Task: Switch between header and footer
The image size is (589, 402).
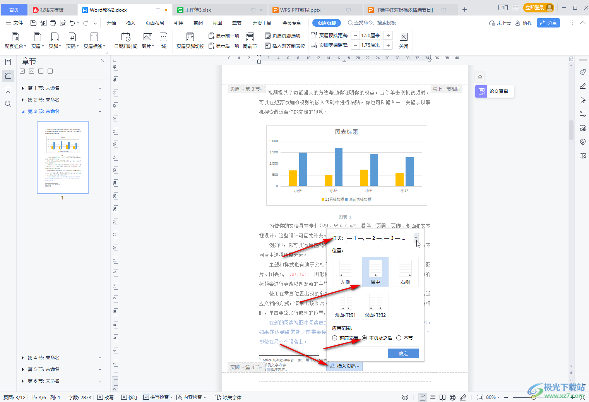Action: [x=190, y=40]
